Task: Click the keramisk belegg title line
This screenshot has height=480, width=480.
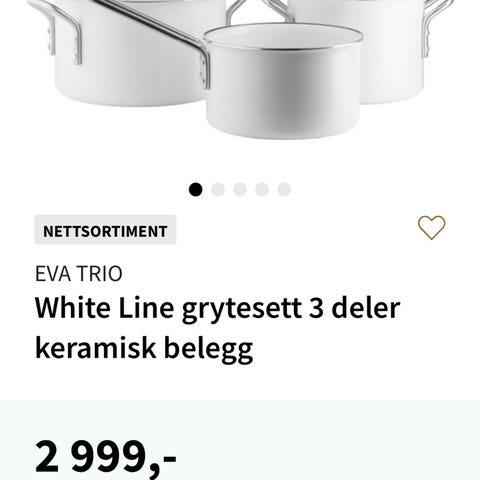Action: pyautogui.click(x=144, y=348)
